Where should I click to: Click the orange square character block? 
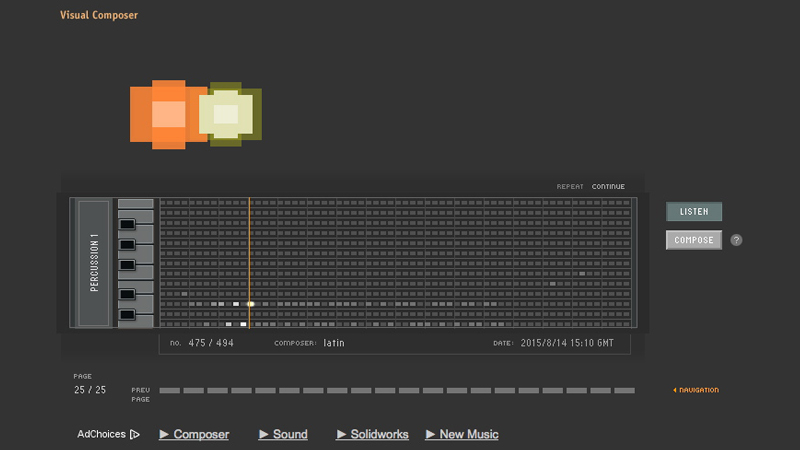[165, 114]
